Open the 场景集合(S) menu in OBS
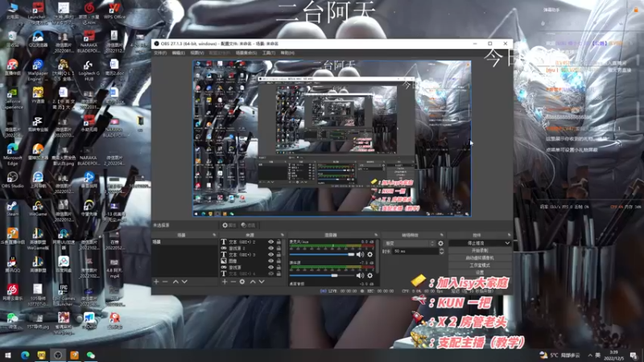Image resolution: width=644 pixels, height=362 pixels. pos(246,53)
